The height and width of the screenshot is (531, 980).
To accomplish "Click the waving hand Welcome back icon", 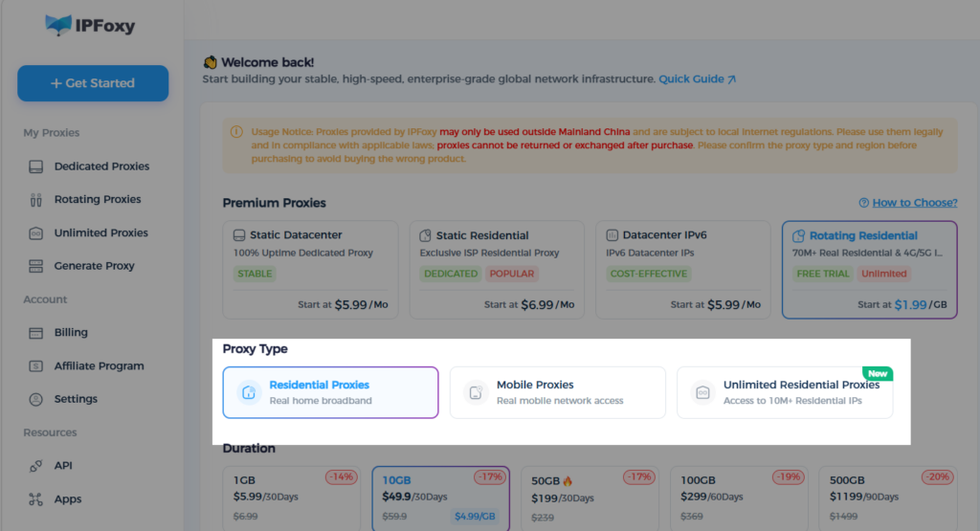I will coord(210,62).
